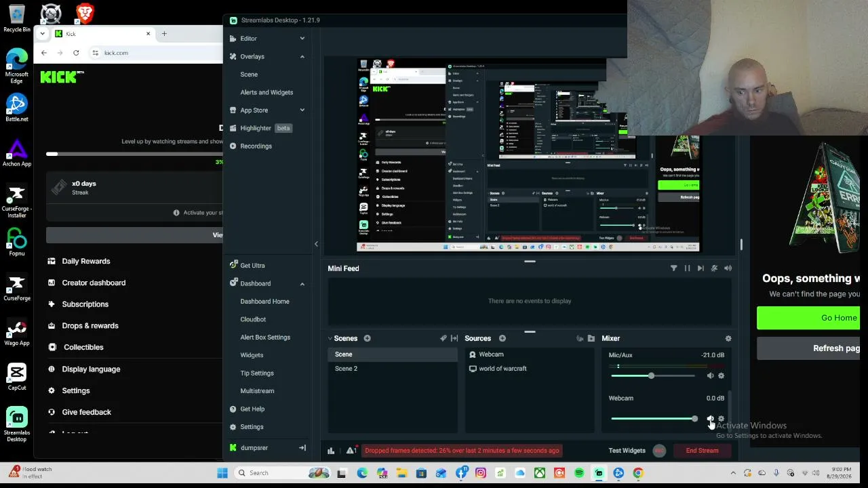The height and width of the screenshot is (488, 868).
Task: Open the Kick logo home link
Action: click(x=62, y=77)
